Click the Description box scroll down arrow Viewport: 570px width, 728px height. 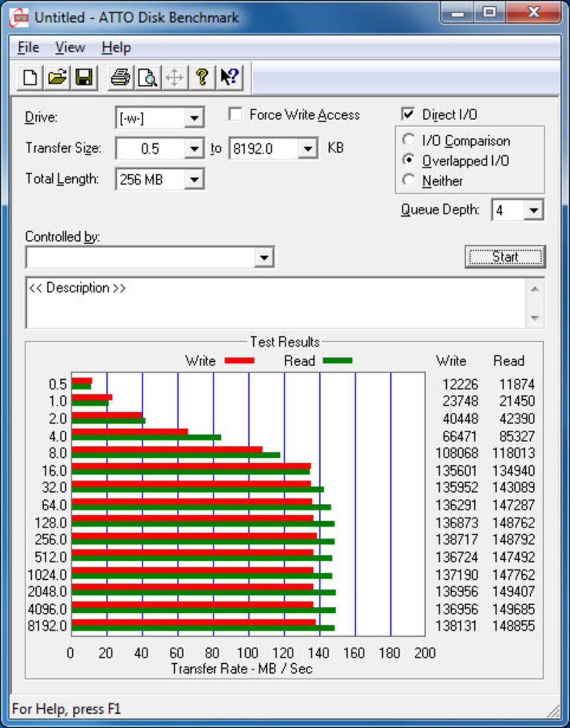pyautogui.click(x=535, y=318)
